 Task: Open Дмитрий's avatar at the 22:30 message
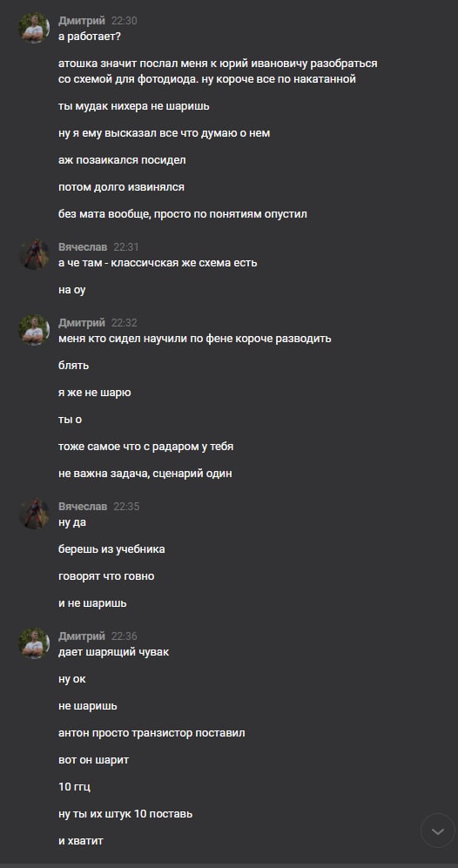click(34, 28)
